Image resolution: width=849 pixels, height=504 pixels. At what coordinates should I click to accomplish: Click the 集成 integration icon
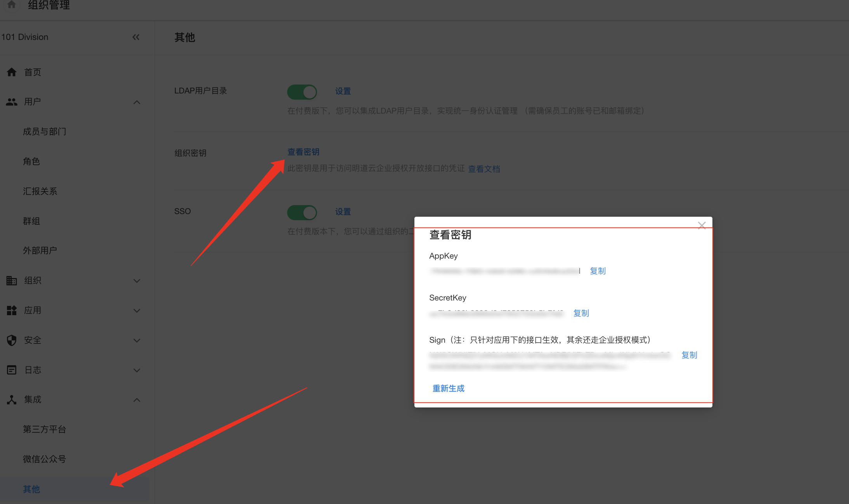(12, 400)
